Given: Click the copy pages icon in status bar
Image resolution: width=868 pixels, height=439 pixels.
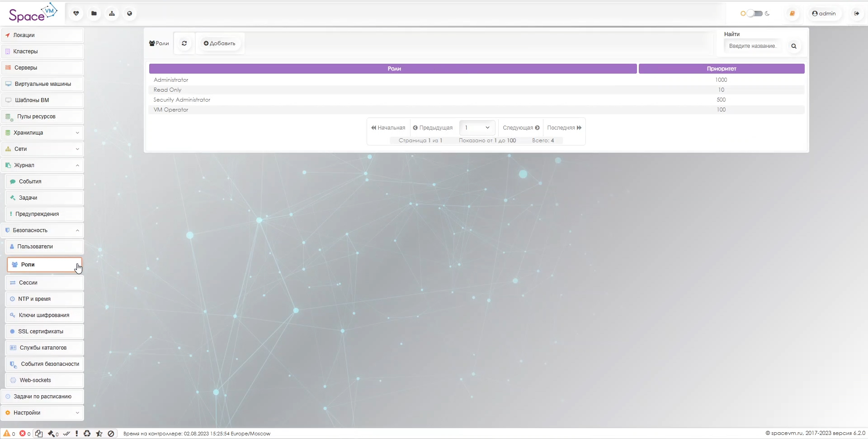Looking at the screenshot, I should pos(39,434).
